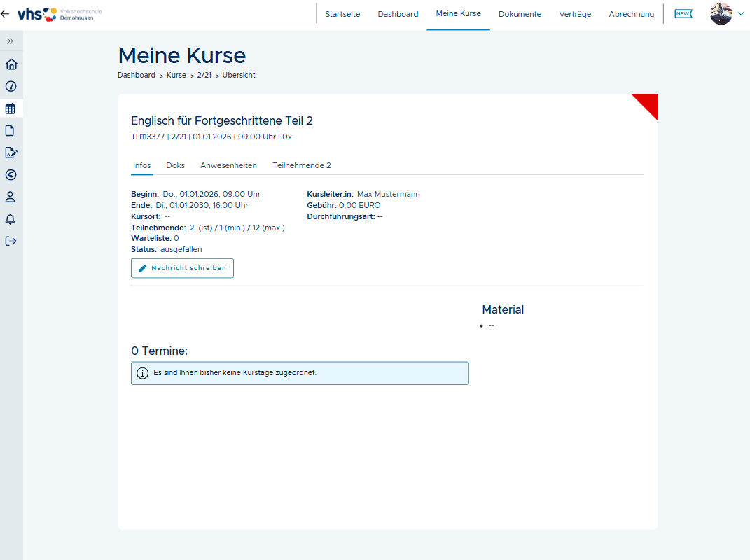Click the back arrow at top left
Image resolution: width=750 pixels, height=560 pixels.
tap(6, 14)
